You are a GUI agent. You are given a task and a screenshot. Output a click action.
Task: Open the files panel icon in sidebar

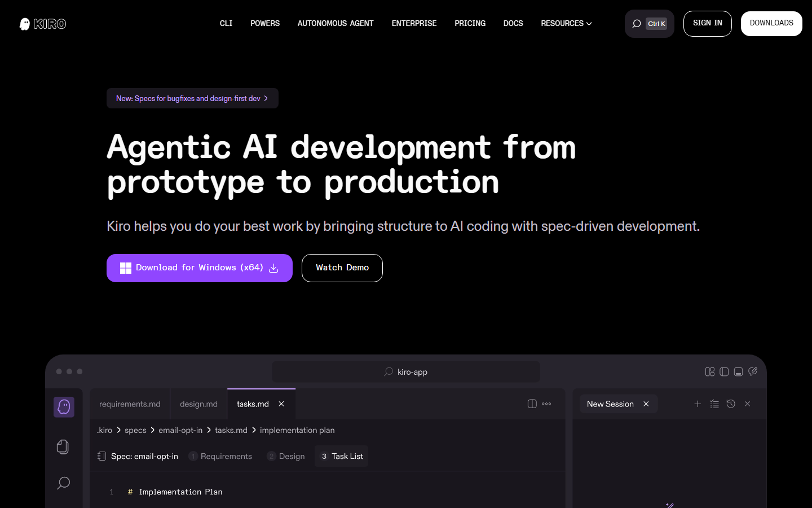(x=63, y=446)
